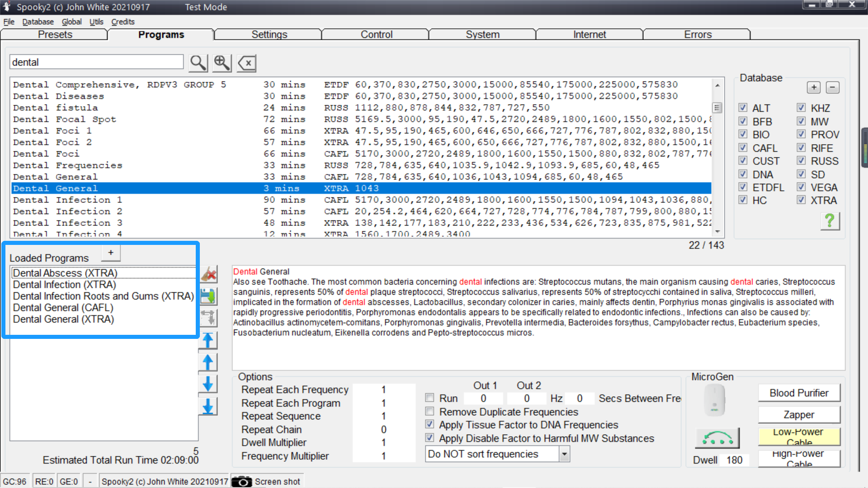
Task: Click the magnifier search icon
Action: [198, 63]
